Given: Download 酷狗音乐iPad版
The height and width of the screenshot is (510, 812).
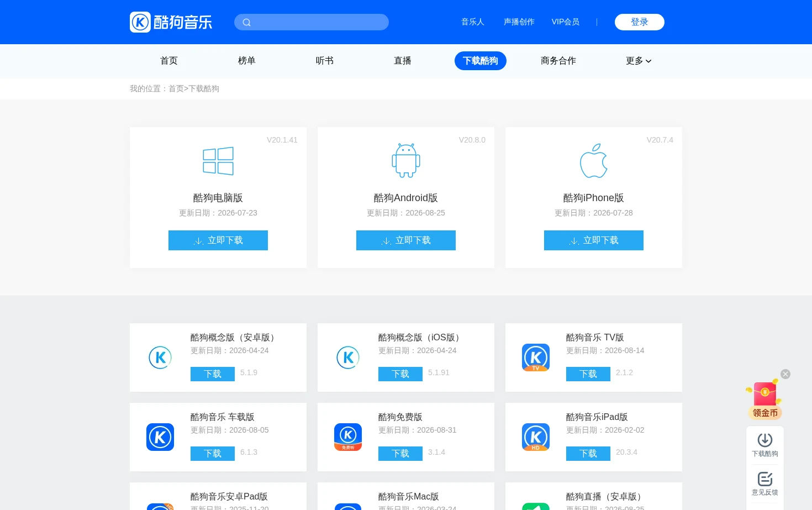Looking at the screenshot, I should point(588,454).
